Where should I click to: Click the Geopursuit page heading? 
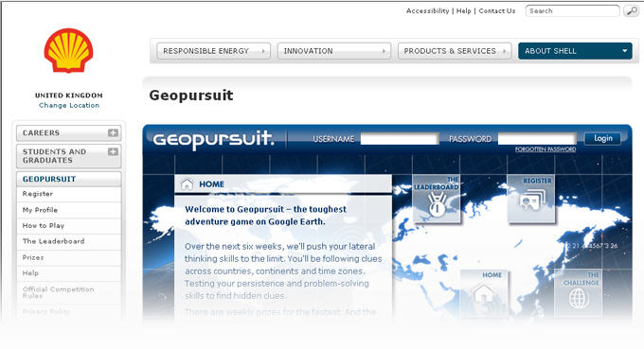click(191, 96)
